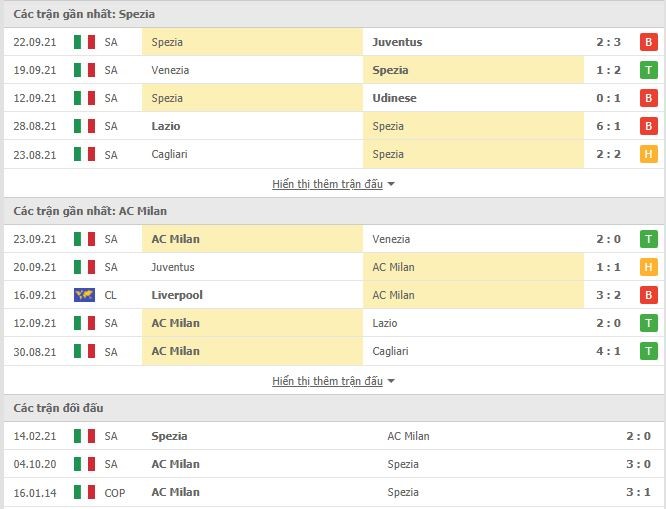Screen dimensions: 666x509
Task: Open the 04.10.20 AC Milan vs Spezia match
Action: pos(333,464)
